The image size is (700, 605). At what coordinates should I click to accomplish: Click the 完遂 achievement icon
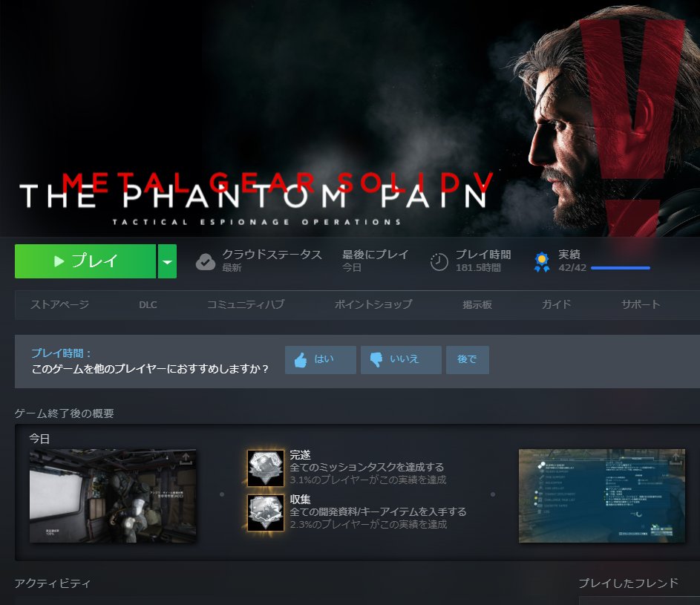click(x=266, y=468)
